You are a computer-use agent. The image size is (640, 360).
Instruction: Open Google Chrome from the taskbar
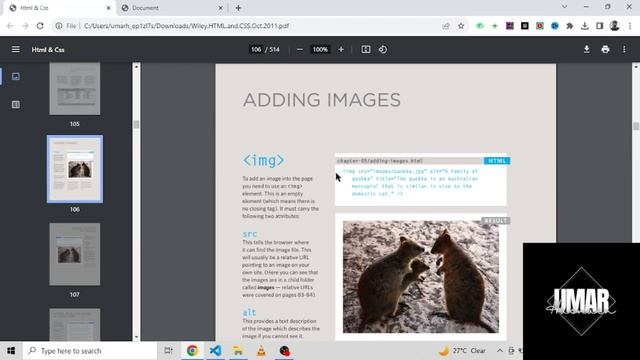pyautogui.click(x=192, y=351)
